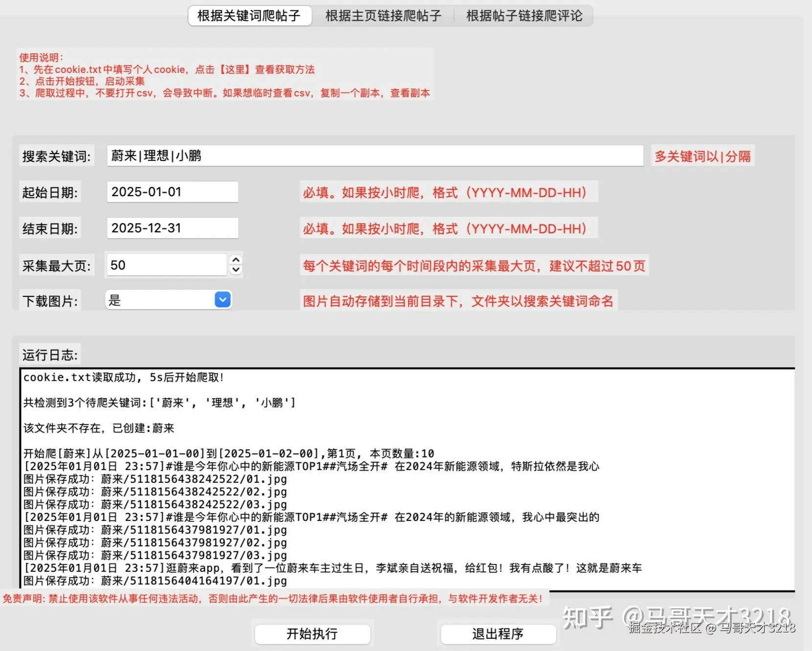Open the 下载图片 dropdown
Viewport: 812px width, 651px height.
point(169,300)
